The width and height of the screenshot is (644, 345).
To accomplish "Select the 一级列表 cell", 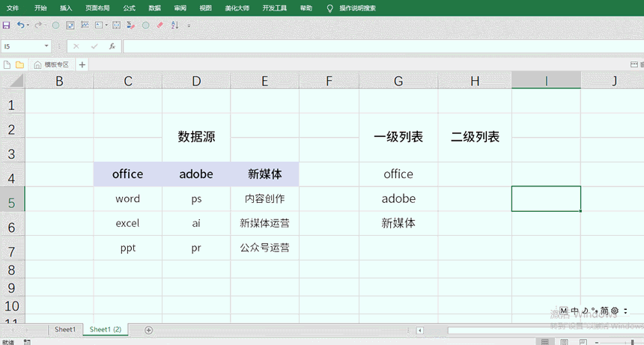I will point(398,137).
